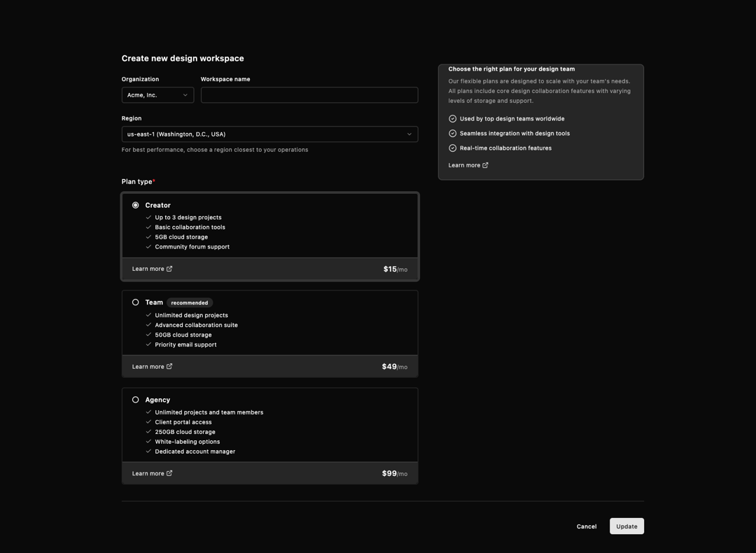Click checkmark icon next to 'Community forum support'
Screen dimensions: 756x553
pos(148,246)
